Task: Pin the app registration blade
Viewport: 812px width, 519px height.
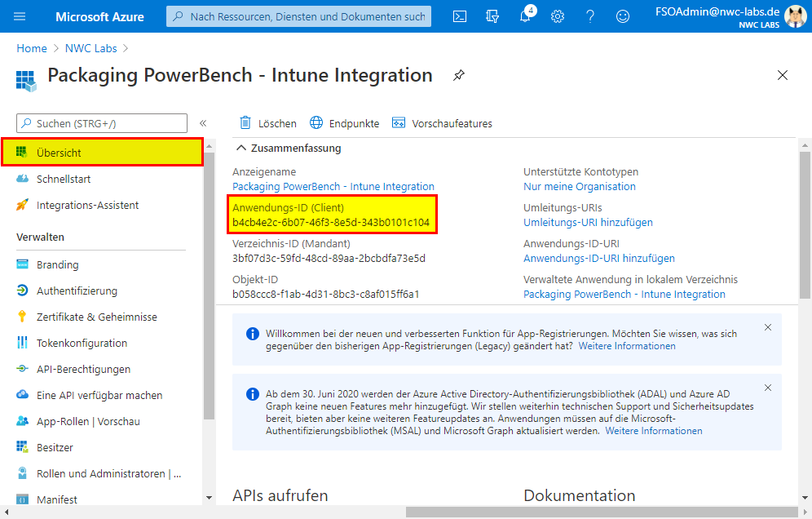Action: [x=459, y=76]
